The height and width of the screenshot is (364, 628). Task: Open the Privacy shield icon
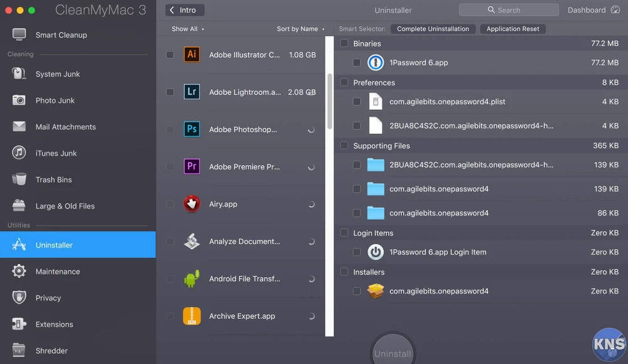coord(19,298)
